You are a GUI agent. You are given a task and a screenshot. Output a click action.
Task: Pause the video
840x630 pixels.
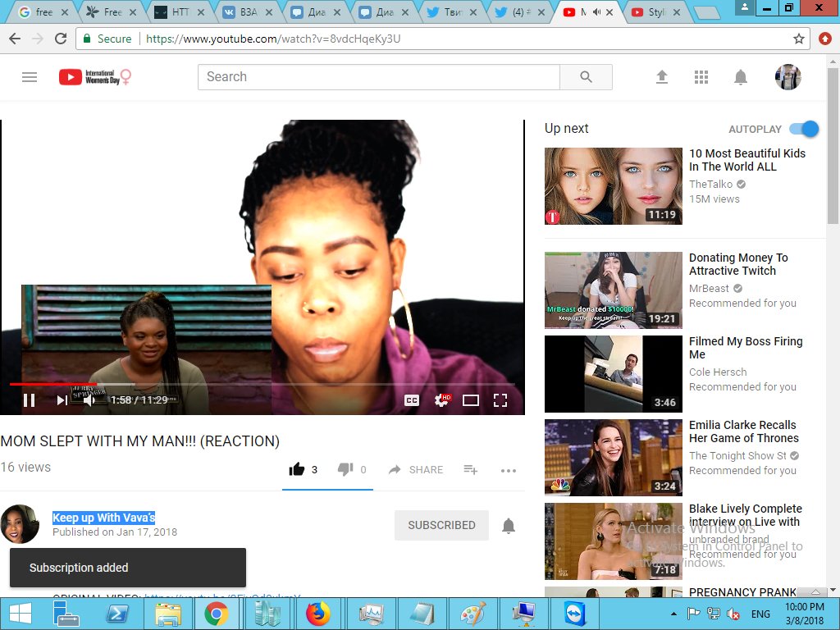pos(30,400)
